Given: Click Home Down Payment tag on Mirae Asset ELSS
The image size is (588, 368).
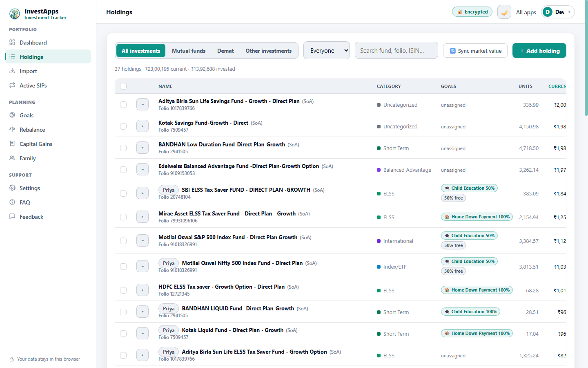Looking at the screenshot, I should click(477, 217).
